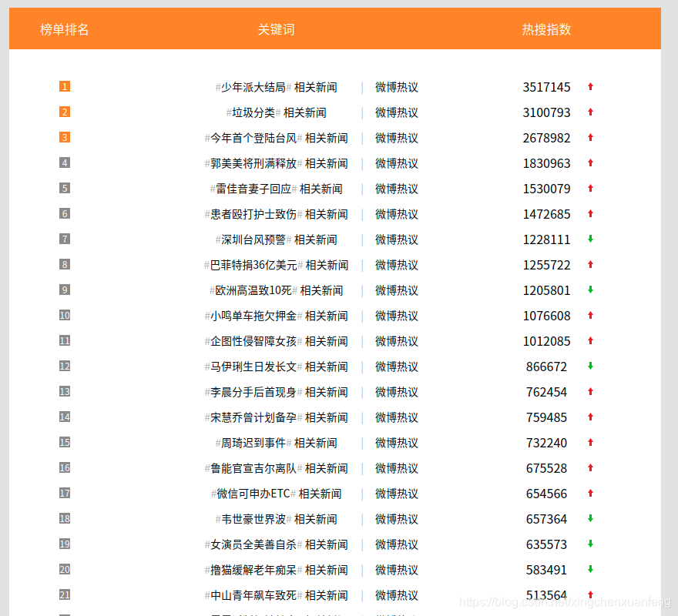This screenshot has width=678, height=616.
Task: Open 微博热议 for the 郭美美将刑满释放 row
Action: [x=397, y=164]
